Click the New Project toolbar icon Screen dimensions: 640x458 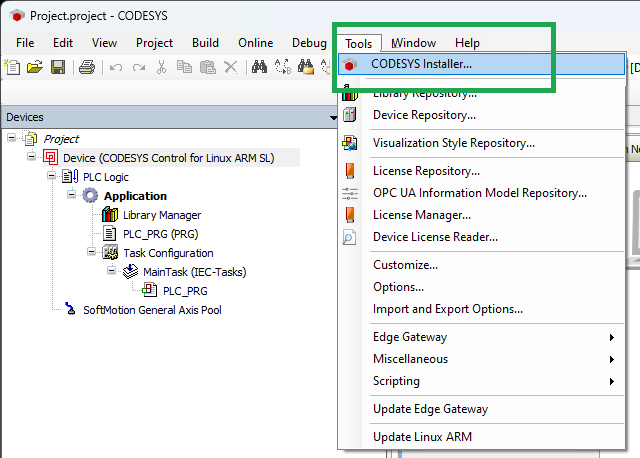pyautogui.click(x=12, y=67)
